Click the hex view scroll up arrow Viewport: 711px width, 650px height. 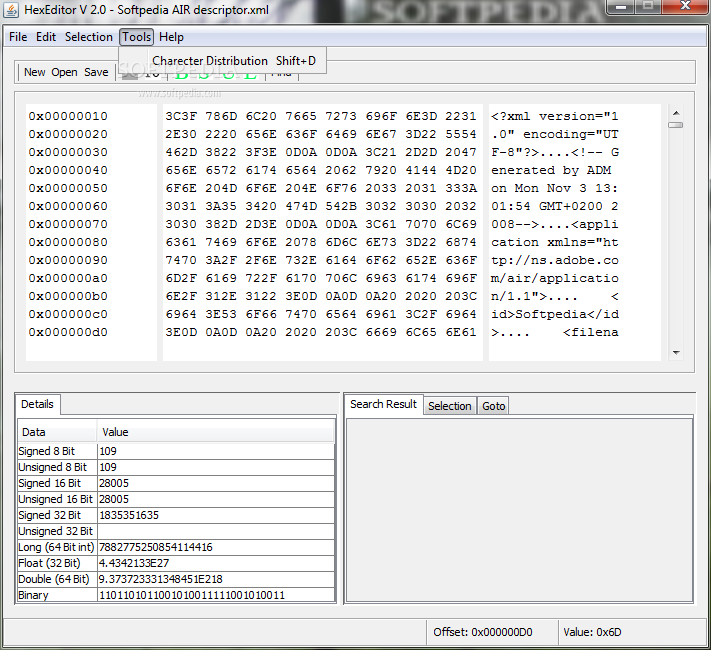click(x=676, y=112)
